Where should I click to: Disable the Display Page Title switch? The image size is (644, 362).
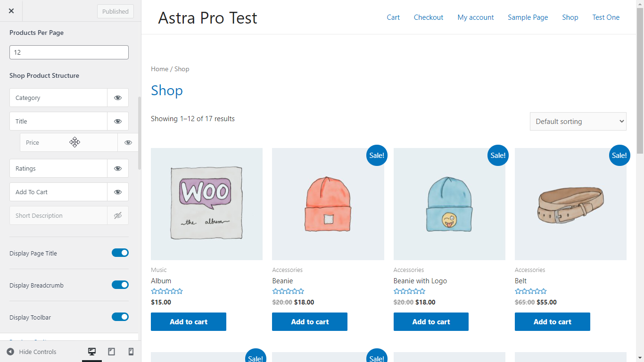tap(120, 253)
